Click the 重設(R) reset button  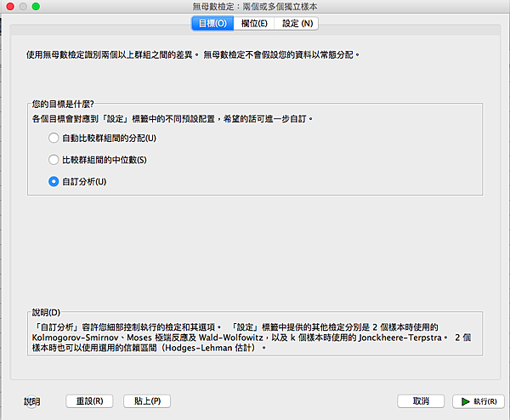[x=89, y=401]
